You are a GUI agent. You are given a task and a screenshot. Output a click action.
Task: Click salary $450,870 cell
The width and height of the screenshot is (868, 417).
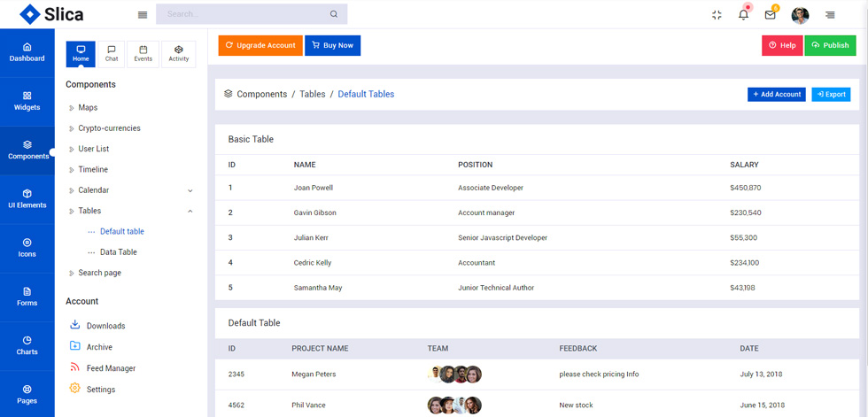pyautogui.click(x=745, y=188)
